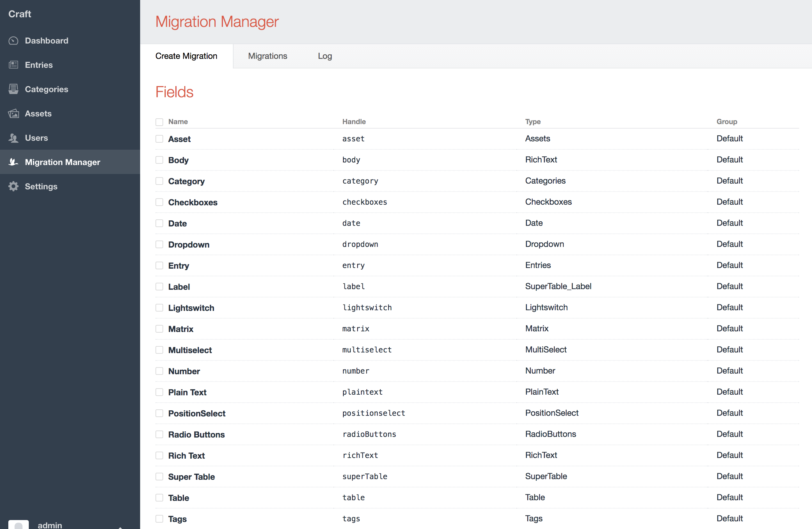This screenshot has width=812, height=529.
Task: Click the Craft site name link
Action: point(20,14)
